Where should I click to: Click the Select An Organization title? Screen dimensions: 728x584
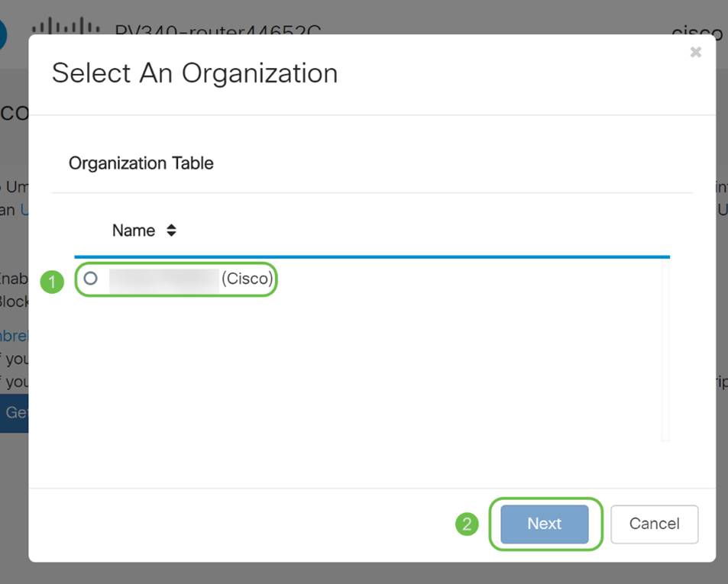pyautogui.click(x=195, y=73)
